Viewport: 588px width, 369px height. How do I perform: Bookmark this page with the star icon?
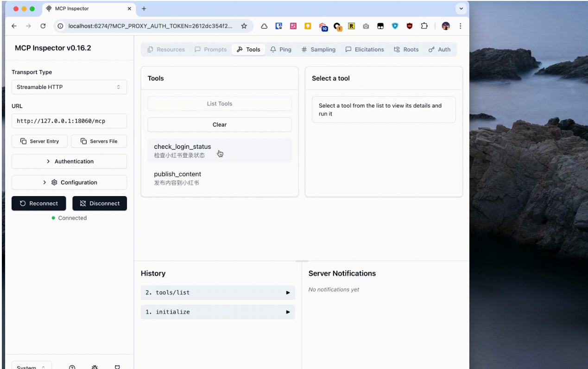pyautogui.click(x=244, y=26)
